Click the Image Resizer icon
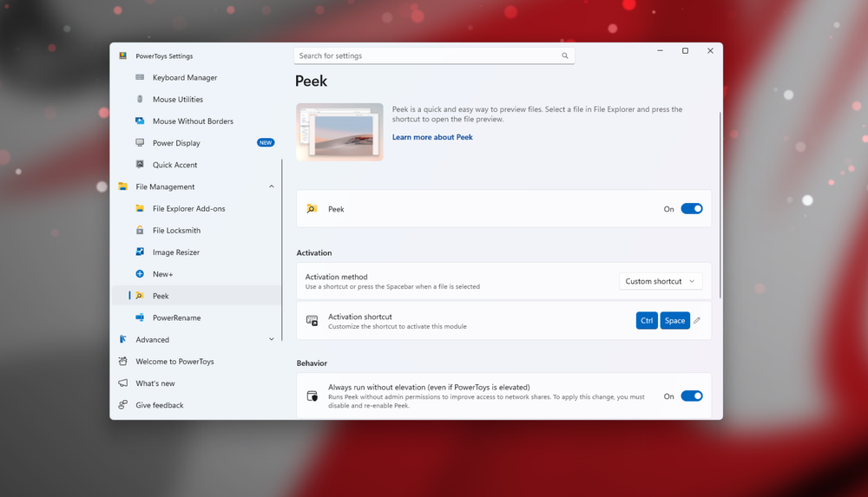Viewport: 868px width, 497px height. 140,252
